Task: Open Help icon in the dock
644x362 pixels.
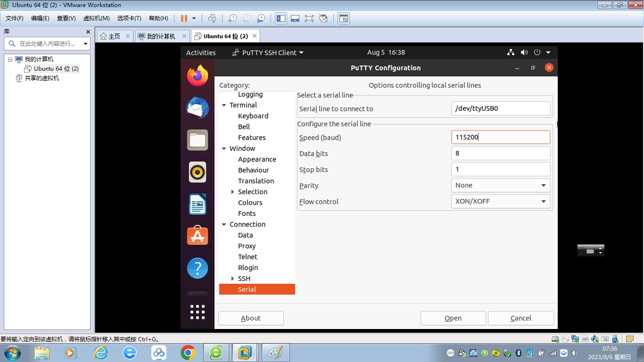Action: (198, 268)
